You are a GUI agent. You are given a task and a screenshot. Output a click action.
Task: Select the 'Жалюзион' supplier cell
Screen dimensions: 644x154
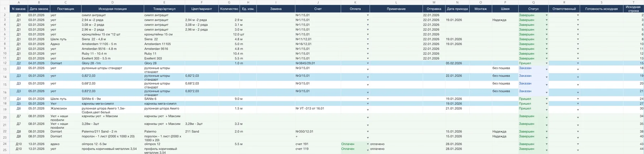65,110
